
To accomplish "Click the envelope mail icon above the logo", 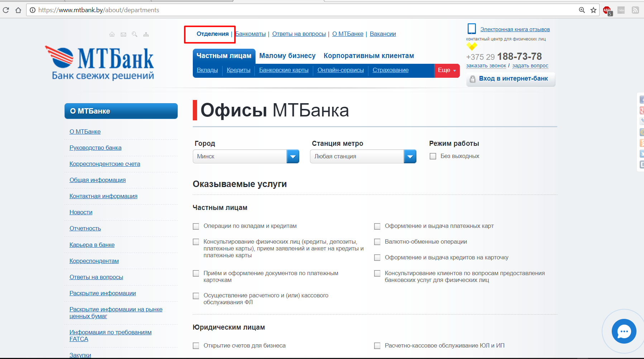I will point(123,34).
